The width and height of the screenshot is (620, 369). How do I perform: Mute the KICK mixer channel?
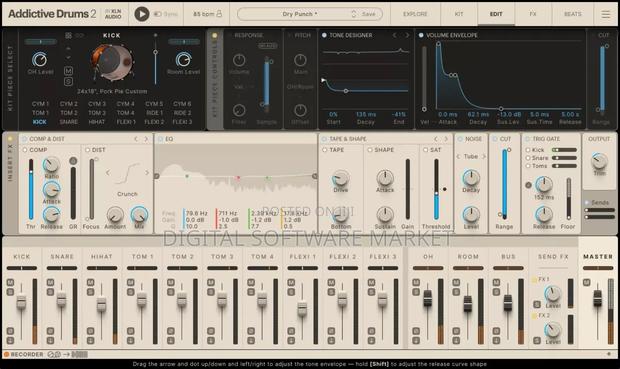pyautogui.click(x=10, y=282)
